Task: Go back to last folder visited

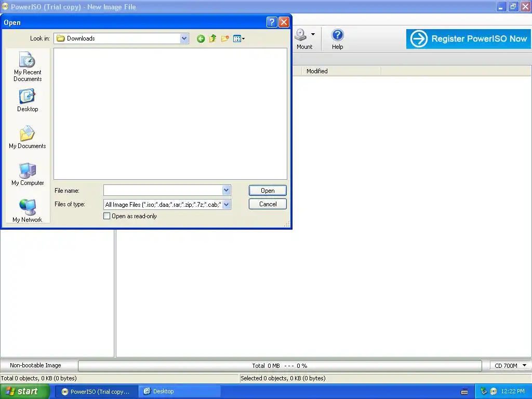Action: 201,38
